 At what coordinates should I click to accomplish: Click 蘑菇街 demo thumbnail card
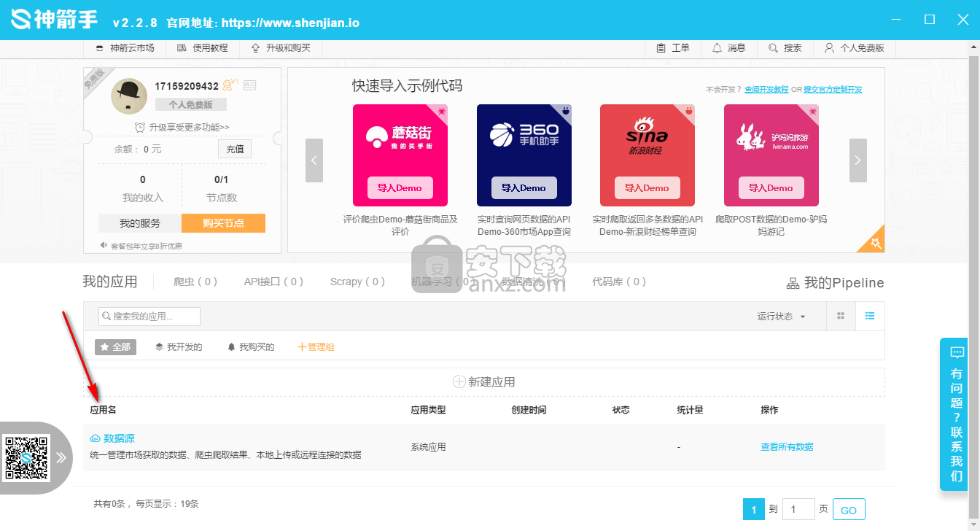pos(400,155)
